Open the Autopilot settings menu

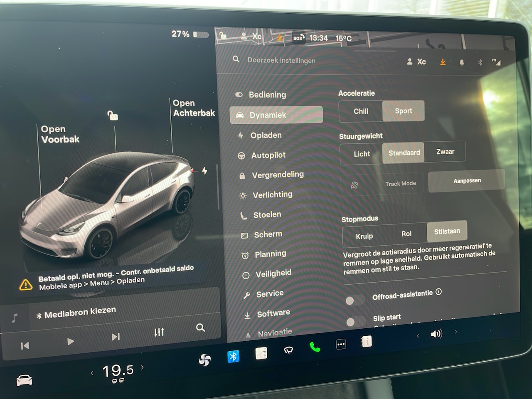pyautogui.click(x=268, y=155)
